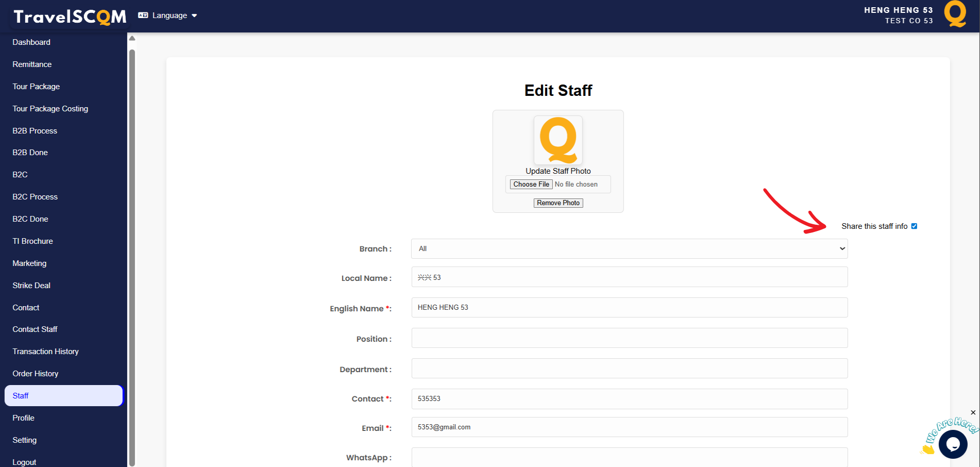The image size is (980, 467).
Task: Open the Dashboard menu item
Action: pyautogui.click(x=31, y=42)
